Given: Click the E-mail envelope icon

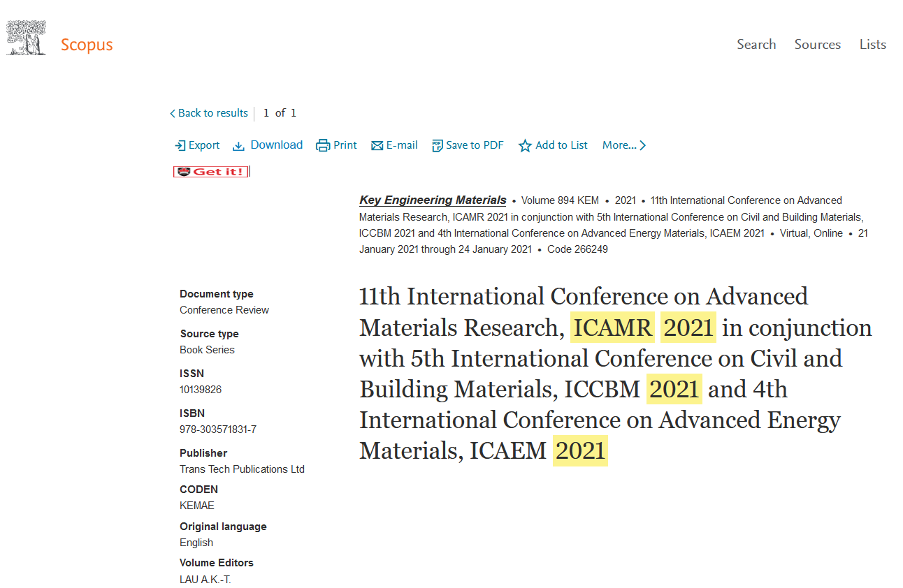Looking at the screenshot, I should point(377,146).
